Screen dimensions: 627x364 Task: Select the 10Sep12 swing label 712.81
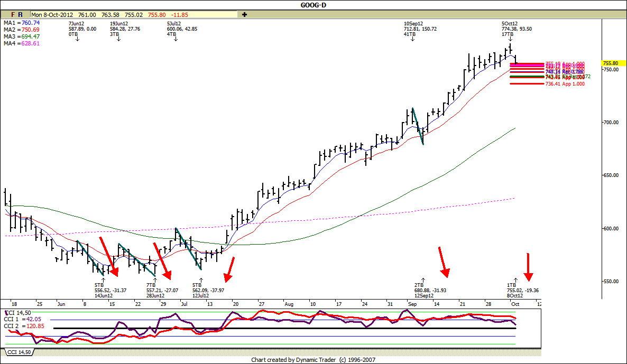pyautogui.click(x=420, y=29)
